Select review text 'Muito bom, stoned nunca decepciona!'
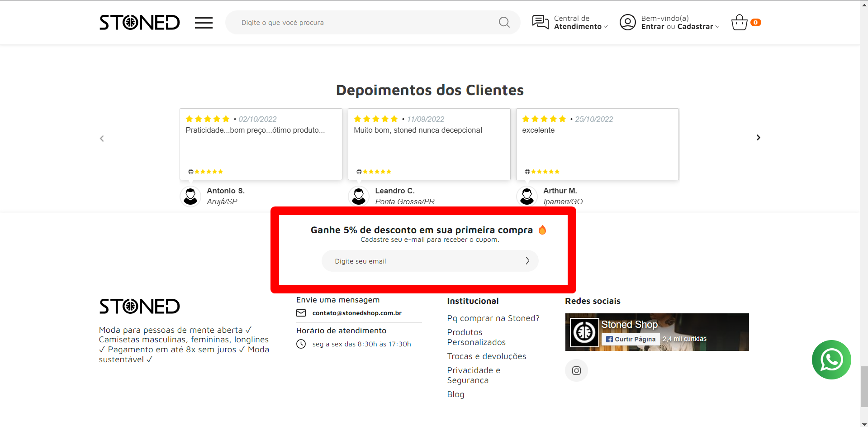 pos(418,130)
